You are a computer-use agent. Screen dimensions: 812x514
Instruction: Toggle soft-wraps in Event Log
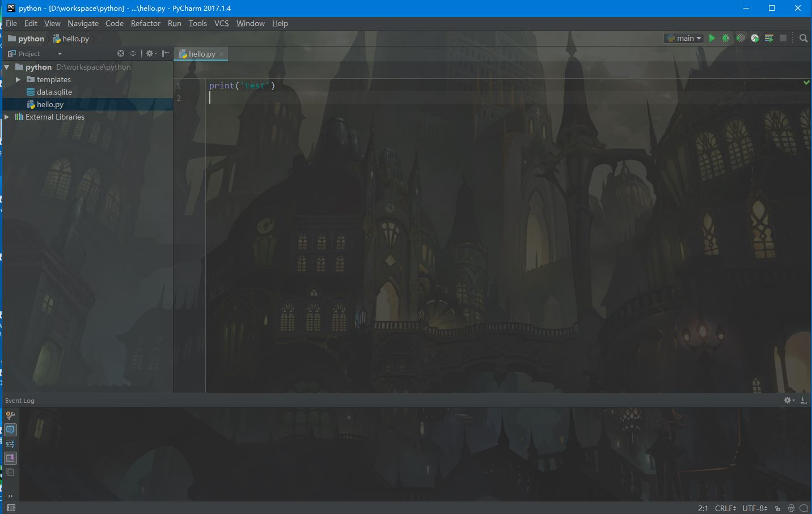(x=10, y=444)
